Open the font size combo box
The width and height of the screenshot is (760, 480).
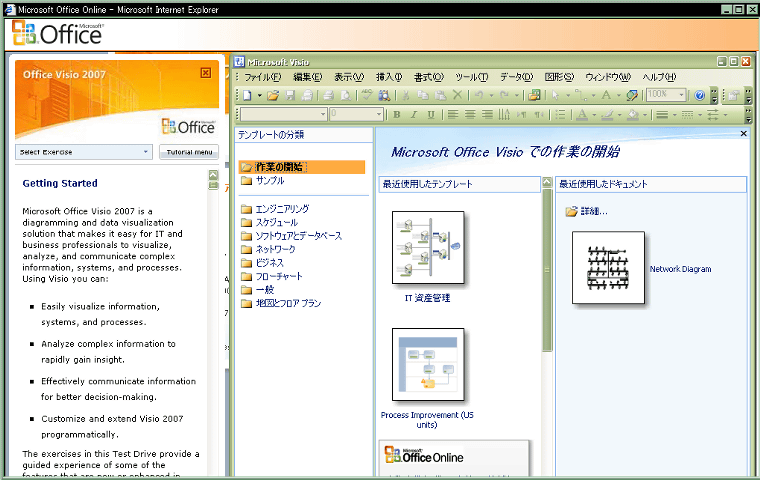pos(356,114)
